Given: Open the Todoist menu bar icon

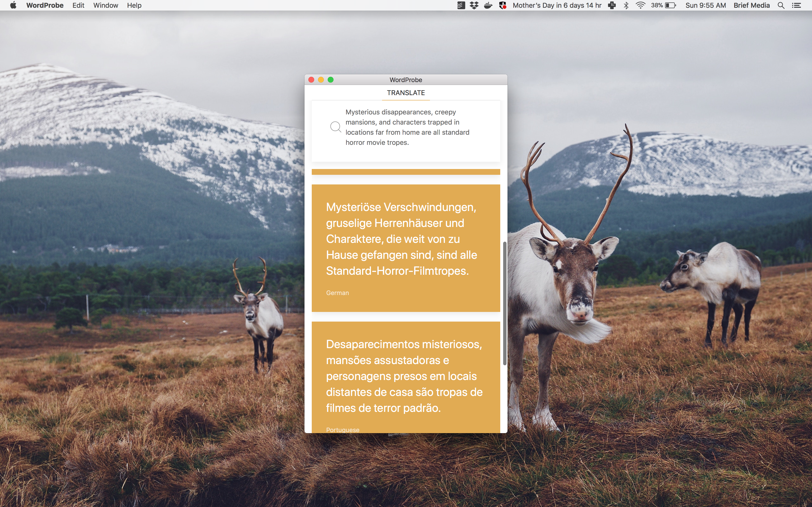Looking at the screenshot, I should (x=461, y=5).
